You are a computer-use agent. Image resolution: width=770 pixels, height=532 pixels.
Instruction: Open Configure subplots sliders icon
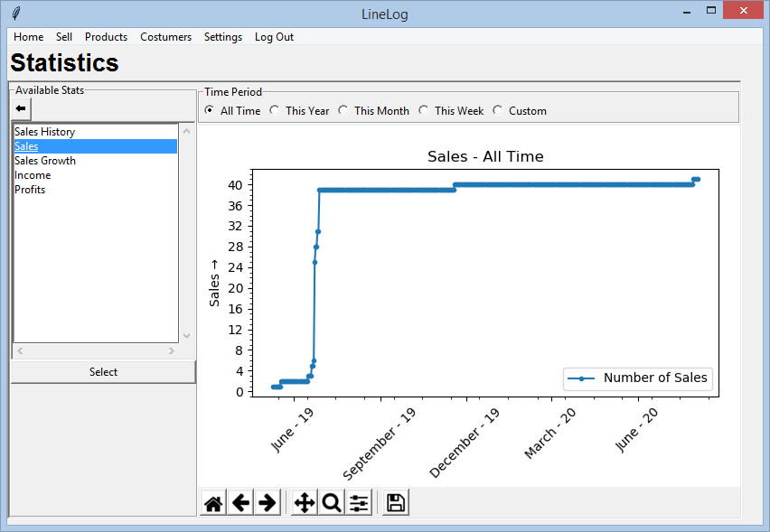click(359, 503)
